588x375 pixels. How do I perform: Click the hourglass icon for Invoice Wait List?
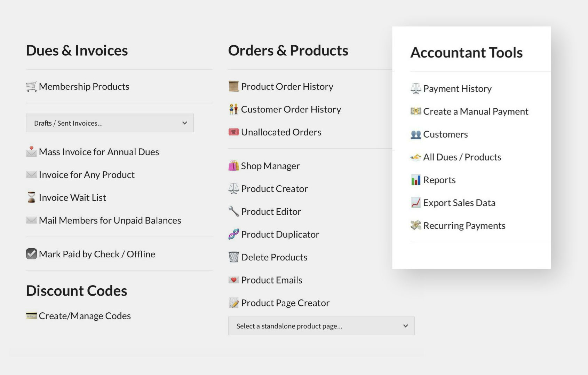(x=31, y=197)
